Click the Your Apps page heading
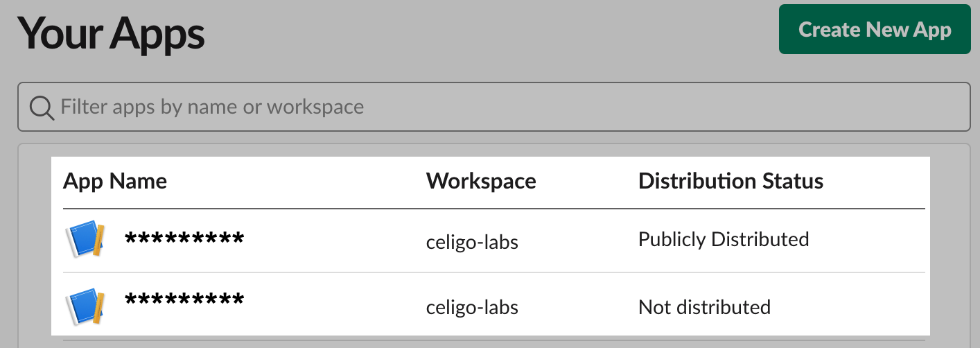This screenshot has width=980, height=348. [x=112, y=33]
